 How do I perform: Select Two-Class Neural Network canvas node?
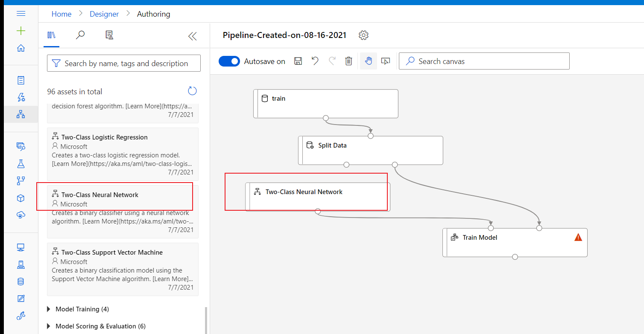point(318,197)
